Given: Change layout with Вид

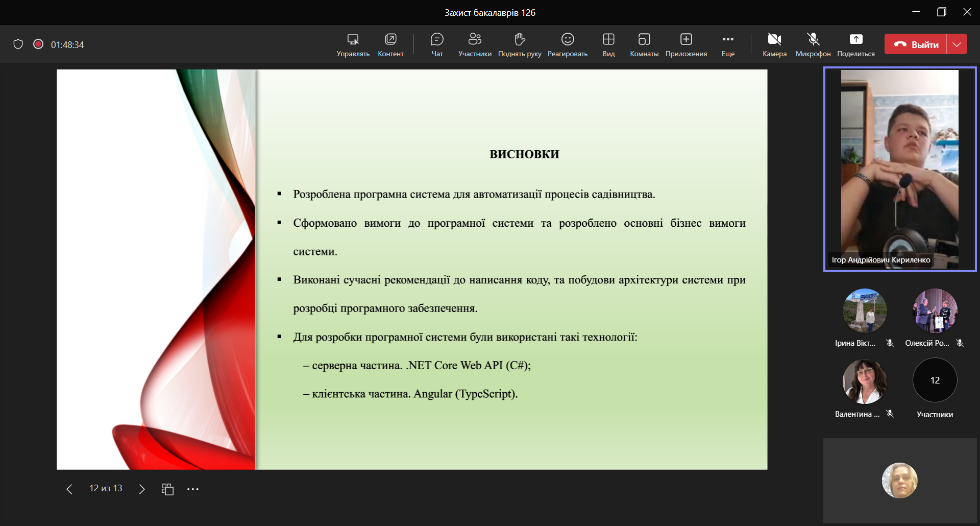Looking at the screenshot, I should click(x=608, y=45).
